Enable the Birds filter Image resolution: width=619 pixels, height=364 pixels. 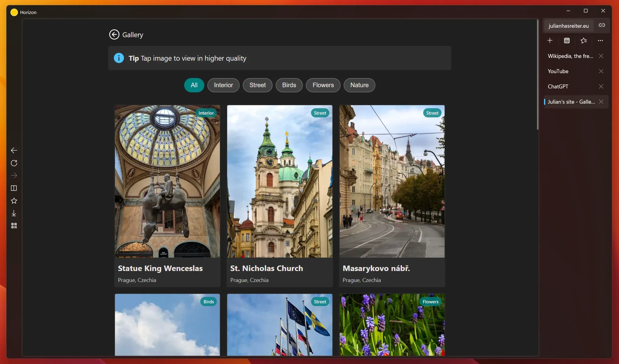point(289,85)
